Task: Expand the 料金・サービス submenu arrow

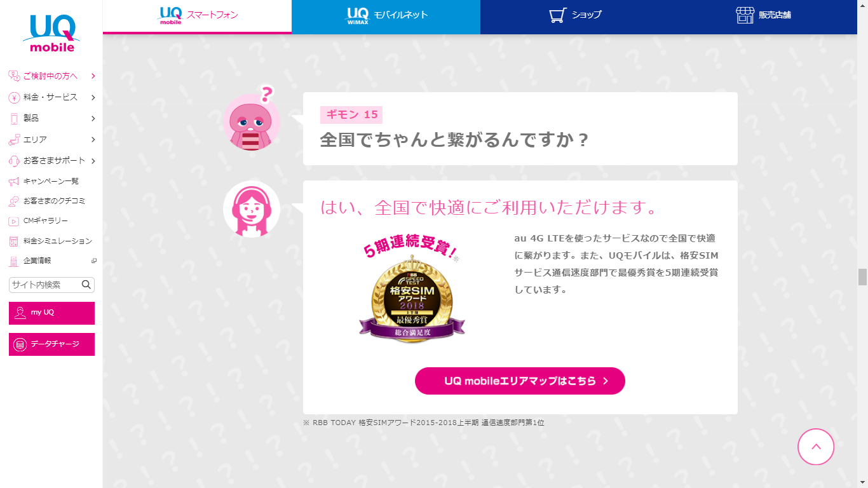Action: pyautogui.click(x=93, y=97)
